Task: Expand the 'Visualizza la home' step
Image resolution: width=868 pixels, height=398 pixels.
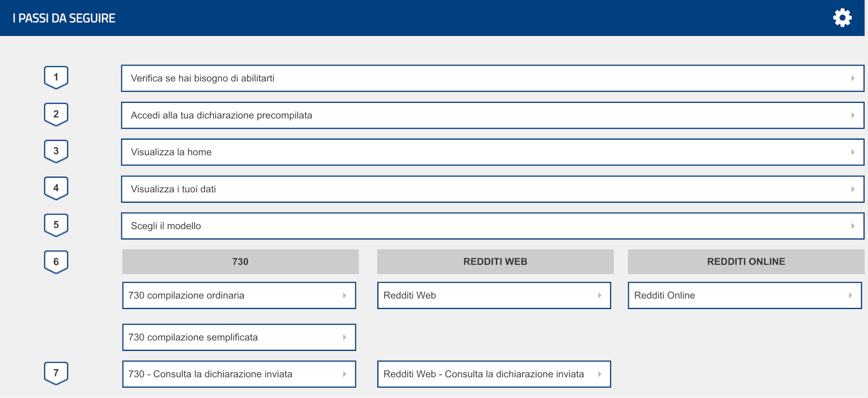Action: 492,152
